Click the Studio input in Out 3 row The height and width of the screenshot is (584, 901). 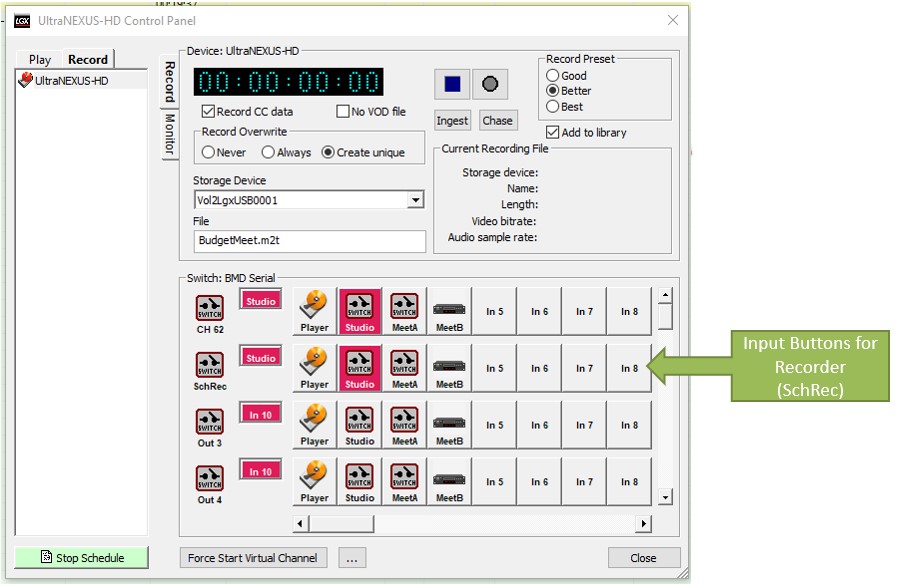(359, 425)
